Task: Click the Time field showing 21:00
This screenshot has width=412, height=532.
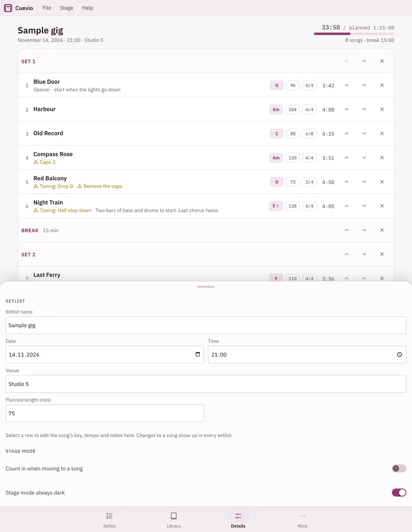Action: click(x=307, y=354)
